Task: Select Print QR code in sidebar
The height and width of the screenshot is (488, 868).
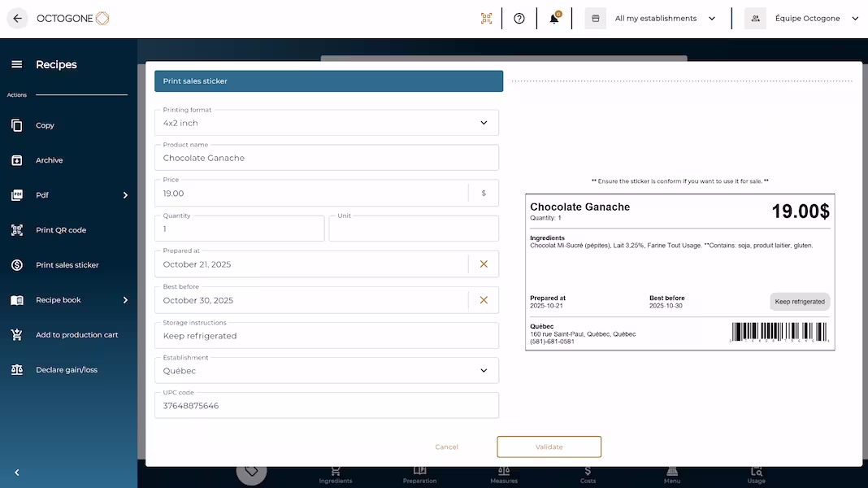Action: click(x=61, y=230)
